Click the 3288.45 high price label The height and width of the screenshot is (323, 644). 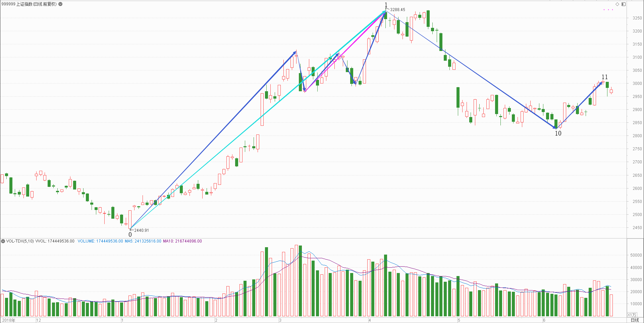[x=397, y=10]
